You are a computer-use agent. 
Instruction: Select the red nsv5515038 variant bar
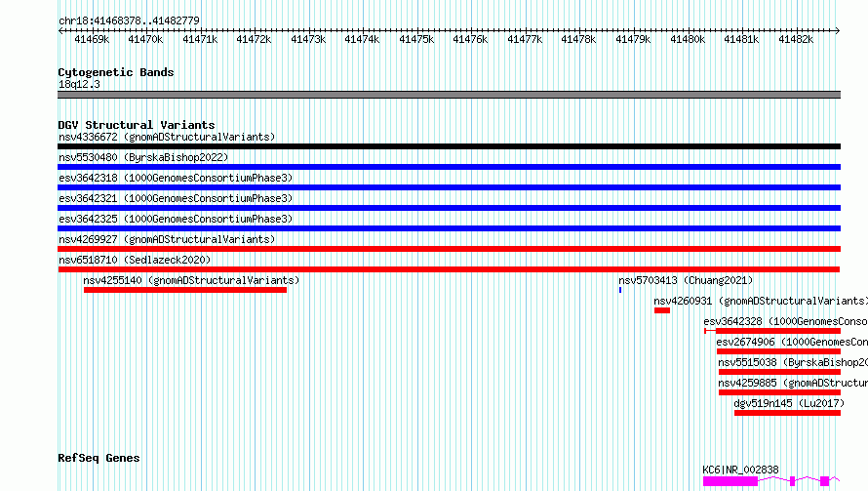(x=779, y=372)
